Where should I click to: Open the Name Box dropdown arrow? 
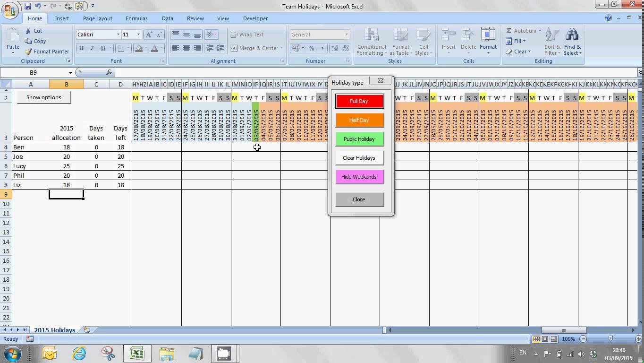tap(70, 73)
